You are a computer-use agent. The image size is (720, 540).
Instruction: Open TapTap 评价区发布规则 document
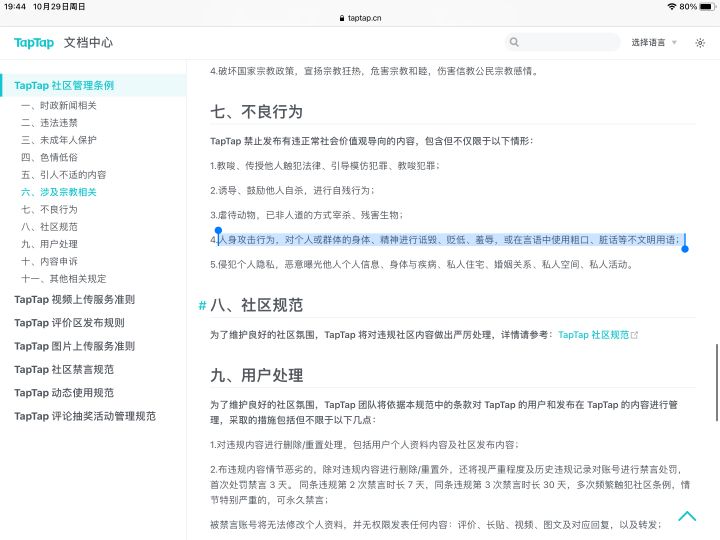click(x=69, y=323)
